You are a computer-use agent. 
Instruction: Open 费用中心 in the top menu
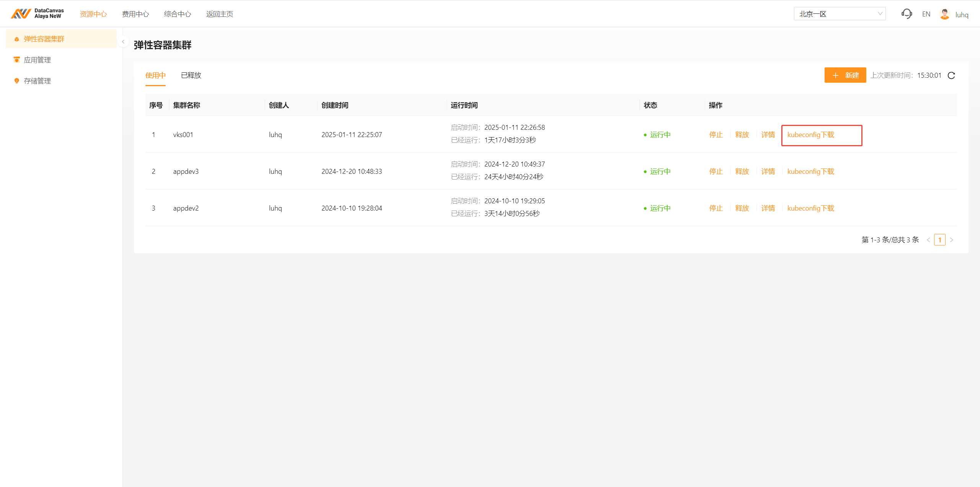[136, 14]
